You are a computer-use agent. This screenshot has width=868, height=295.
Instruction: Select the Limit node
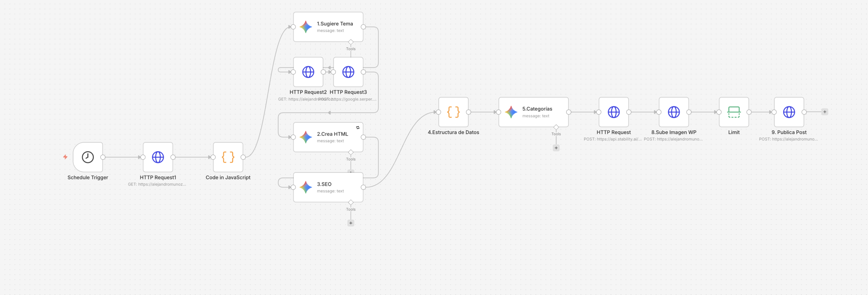click(734, 112)
